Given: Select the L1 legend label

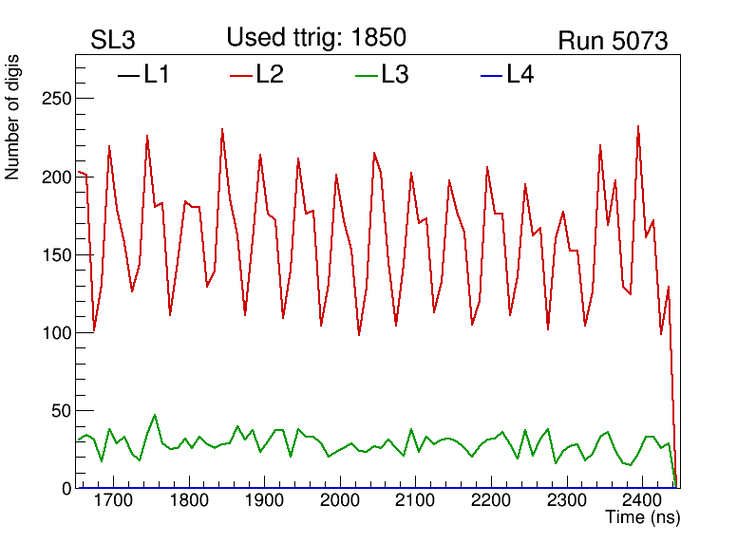Looking at the screenshot, I should coord(157,75).
